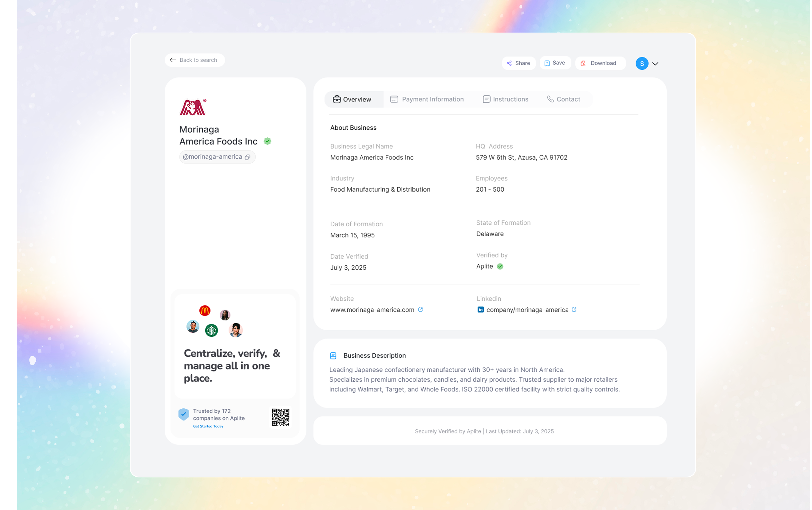Click the verified badge beside company name
812x510 pixels.
click(268, 141)
